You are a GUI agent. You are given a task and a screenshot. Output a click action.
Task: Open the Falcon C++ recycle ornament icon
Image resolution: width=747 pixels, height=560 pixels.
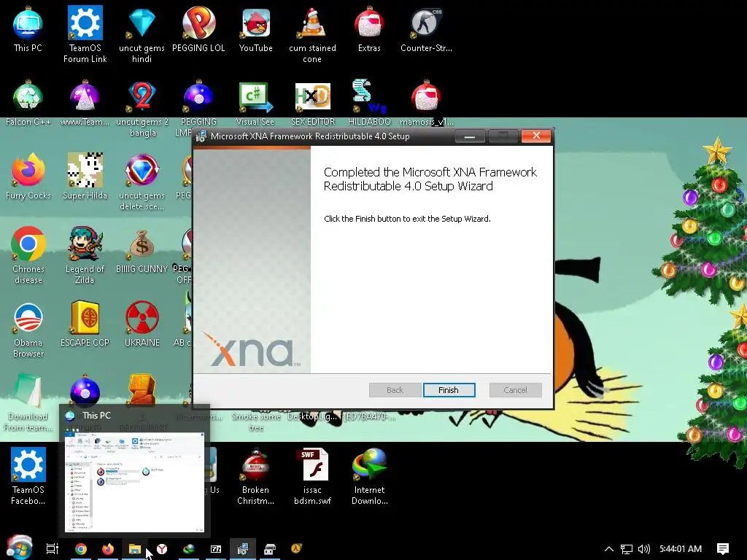coord(28,102)
